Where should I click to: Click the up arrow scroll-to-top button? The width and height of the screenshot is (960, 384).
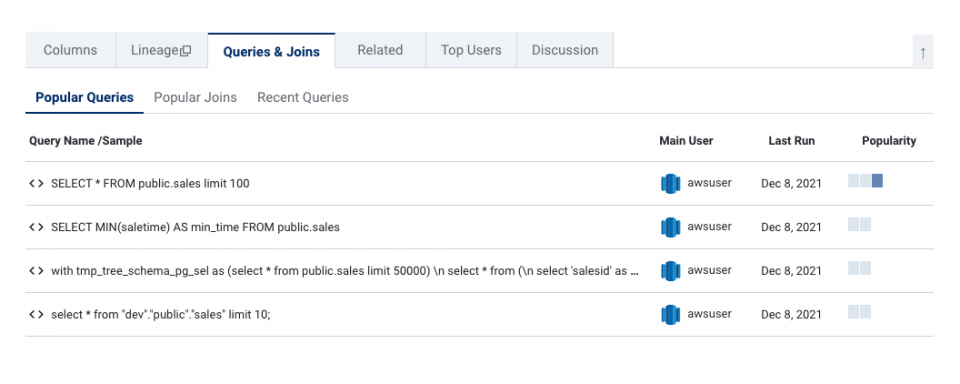(x=923, y=53)
